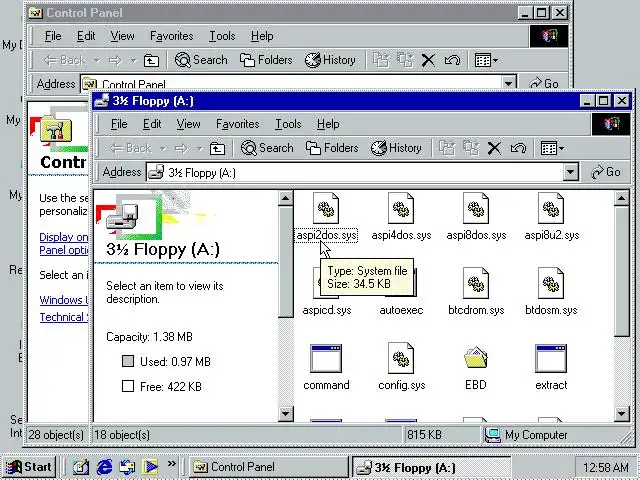Click the taskbar clock showing 12:58 AM
Screen dimensions: 640x480
(606, 467)
